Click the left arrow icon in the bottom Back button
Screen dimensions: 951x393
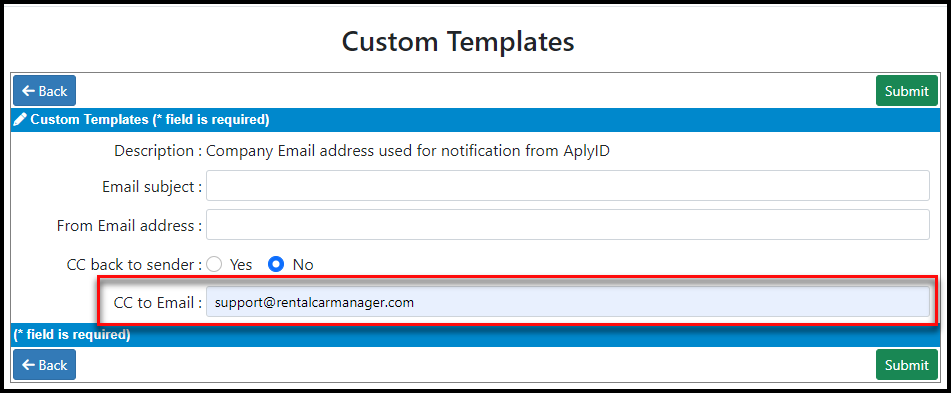coord(29,364)
